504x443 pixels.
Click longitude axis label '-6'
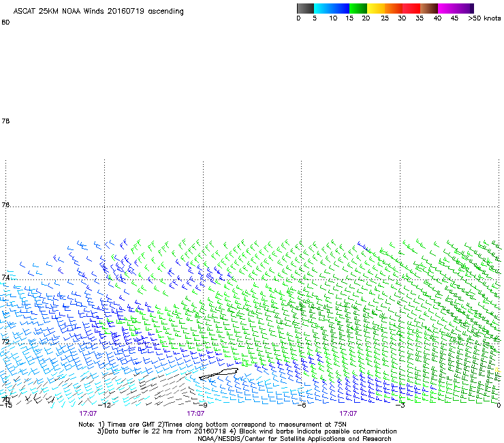302,405
